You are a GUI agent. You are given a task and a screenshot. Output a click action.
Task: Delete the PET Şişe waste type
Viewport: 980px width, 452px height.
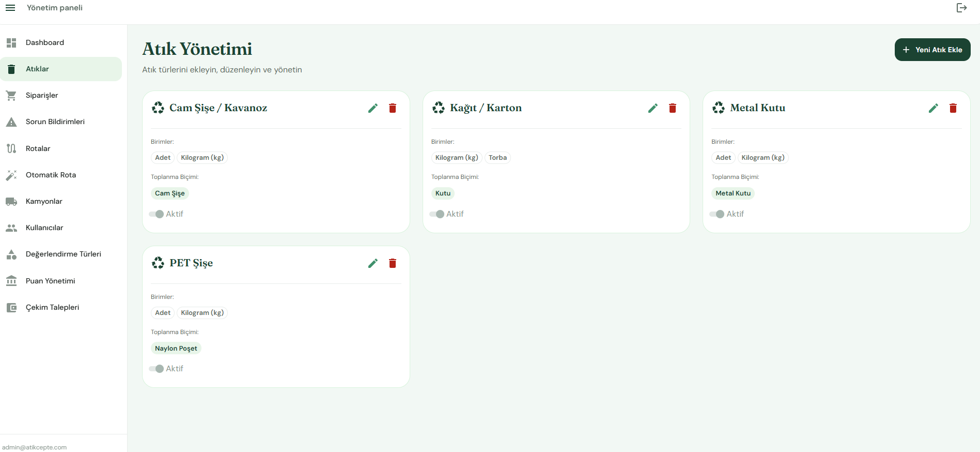[x=393, y=263]
